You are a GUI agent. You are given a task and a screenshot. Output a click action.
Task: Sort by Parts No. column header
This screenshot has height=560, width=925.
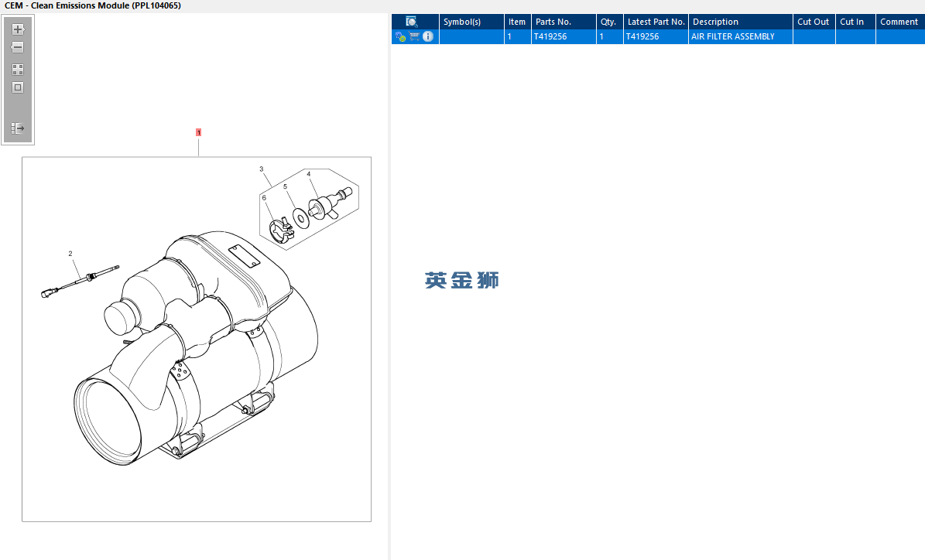[564, 22]
